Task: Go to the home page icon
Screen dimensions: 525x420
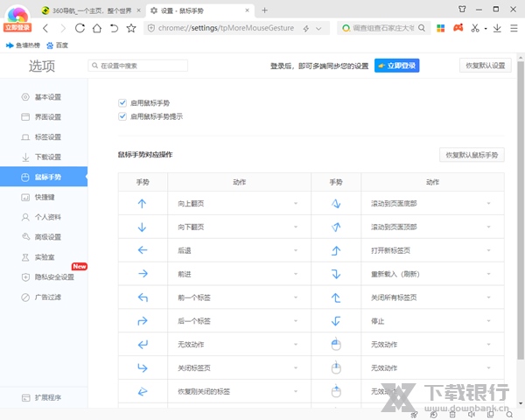Action: click(97, 28)
